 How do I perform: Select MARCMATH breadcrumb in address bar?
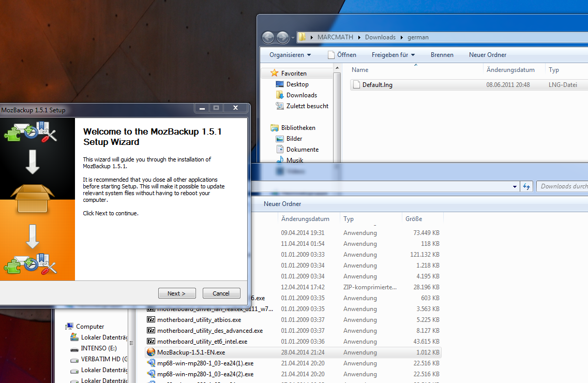(x=335, y=37)
